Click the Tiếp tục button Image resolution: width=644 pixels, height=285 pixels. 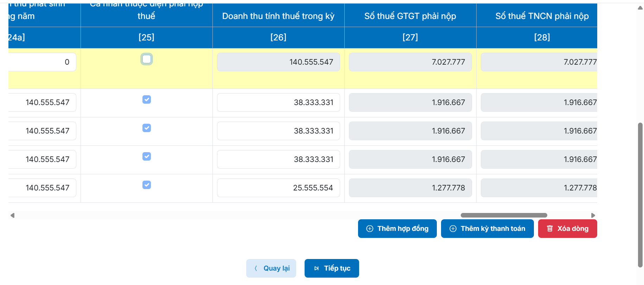(332, 268)
